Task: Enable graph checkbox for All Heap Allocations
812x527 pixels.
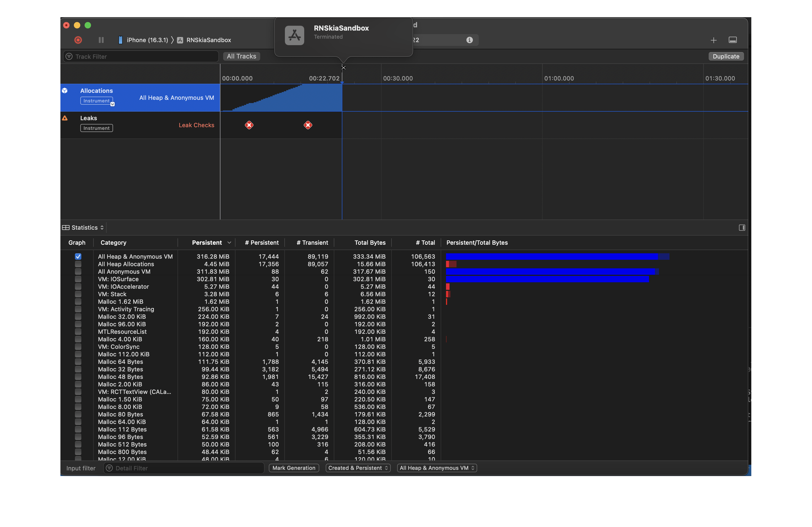Action: (x=78, y=264)
